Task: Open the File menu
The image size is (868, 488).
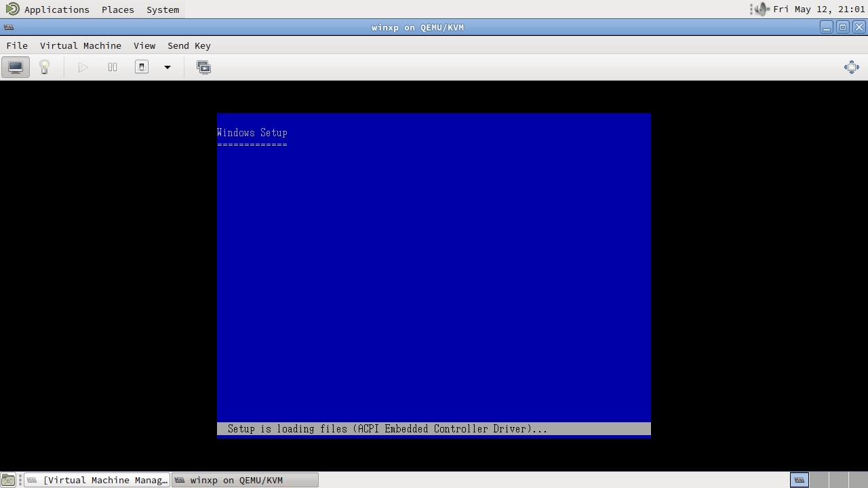Action: [17, 45]
